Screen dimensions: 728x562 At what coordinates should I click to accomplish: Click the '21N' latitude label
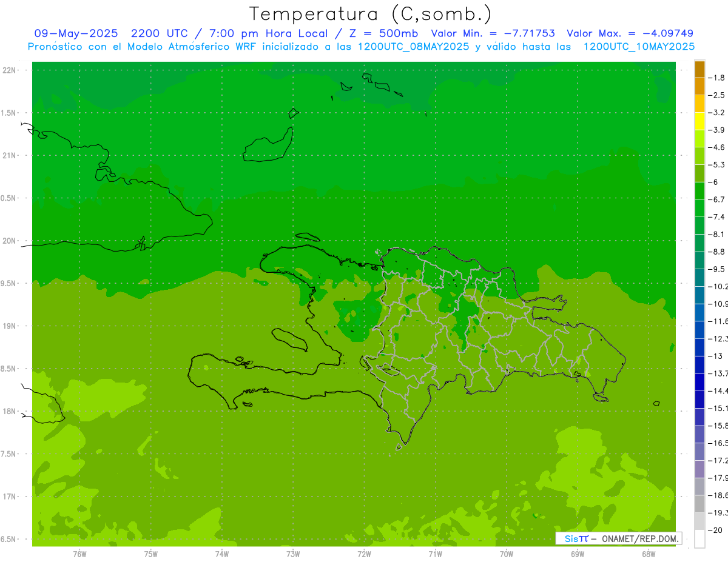coord(9,155)
